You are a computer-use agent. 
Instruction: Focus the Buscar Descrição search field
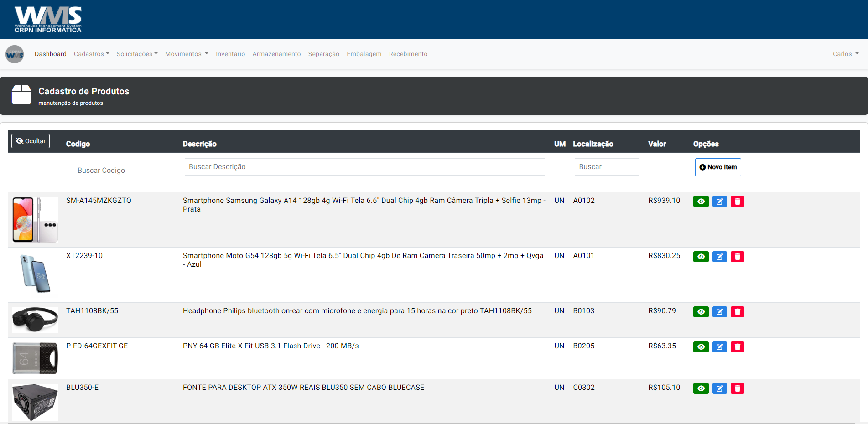coord(364,167)
